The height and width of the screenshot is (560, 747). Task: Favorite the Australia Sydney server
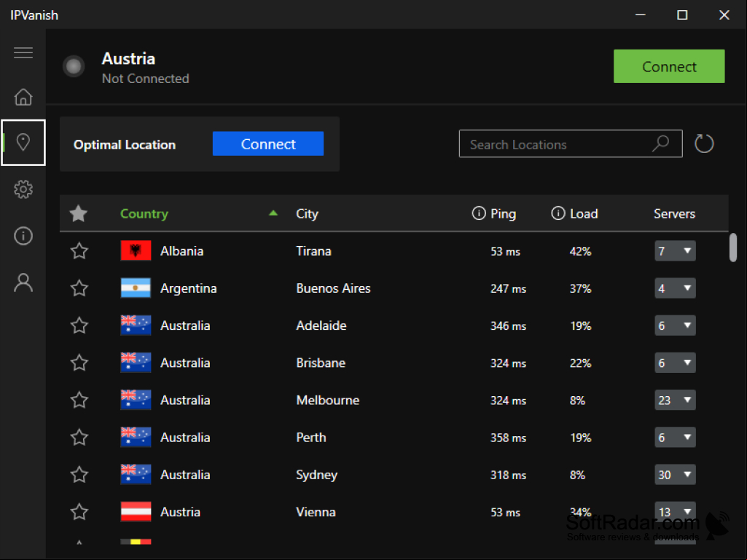point(79,474)
